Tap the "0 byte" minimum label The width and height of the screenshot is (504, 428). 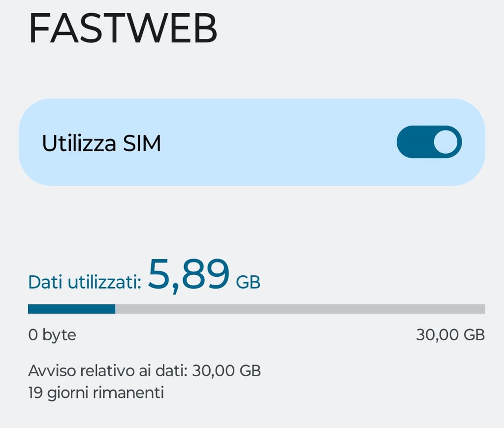pos(52,335)
